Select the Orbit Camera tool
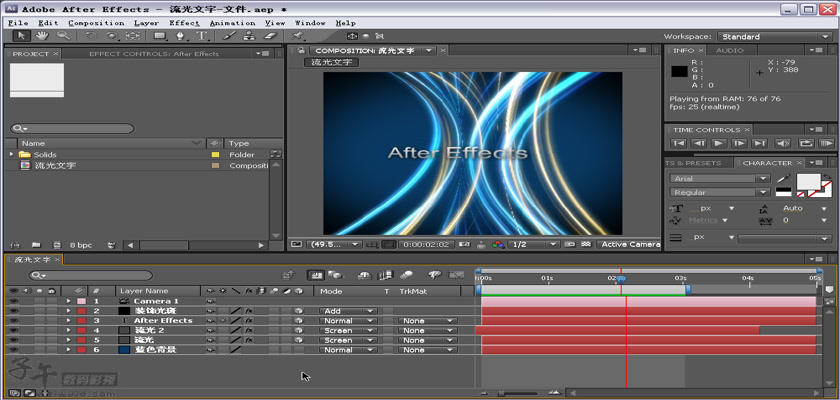Viewport: 840px width, 400px height. coord(111,36)
